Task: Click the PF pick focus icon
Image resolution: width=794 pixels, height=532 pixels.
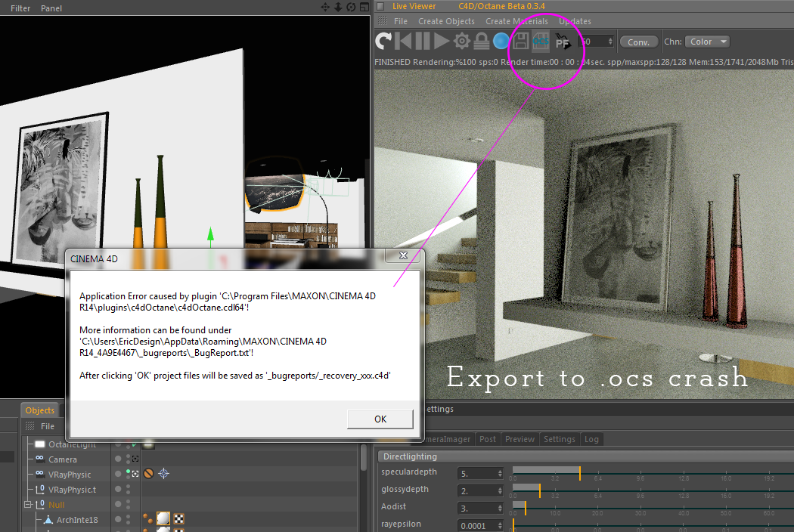Action: [x=563, y=42]
